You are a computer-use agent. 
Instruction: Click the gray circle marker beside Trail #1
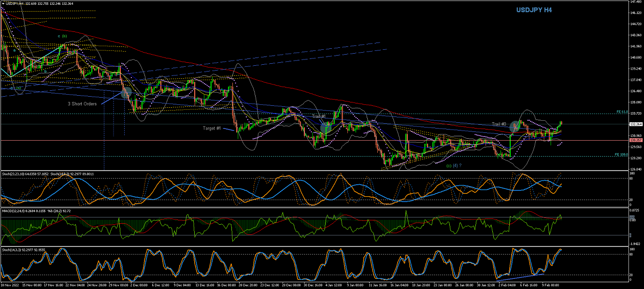pyautogui.click(x=327, y=128)
